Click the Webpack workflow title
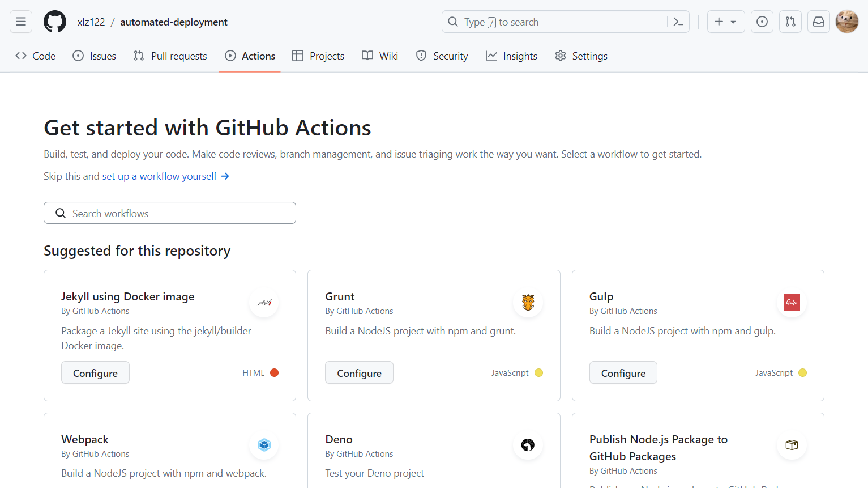The width and height of the screenshot is (868, 488). click(85, 439)
